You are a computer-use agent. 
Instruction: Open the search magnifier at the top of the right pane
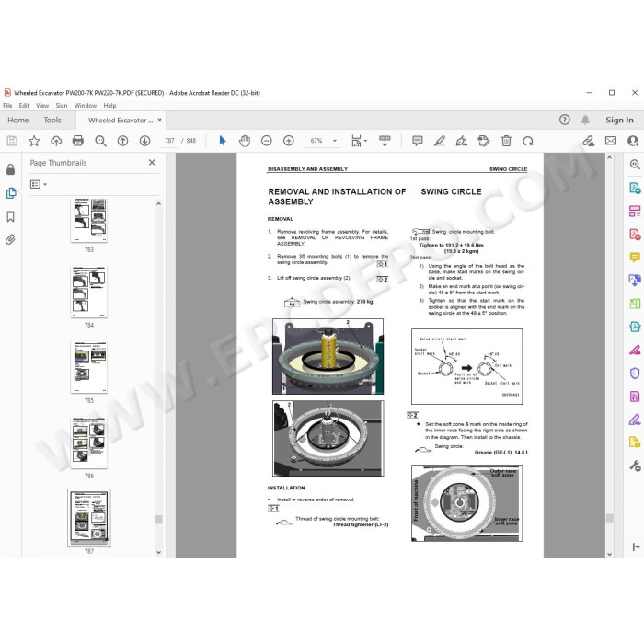[635, 165]
